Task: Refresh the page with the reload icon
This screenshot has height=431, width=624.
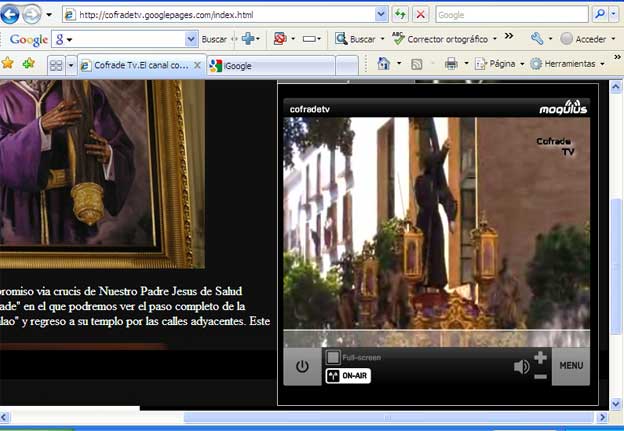Action: pyautogui.click(x=400, y=14)
